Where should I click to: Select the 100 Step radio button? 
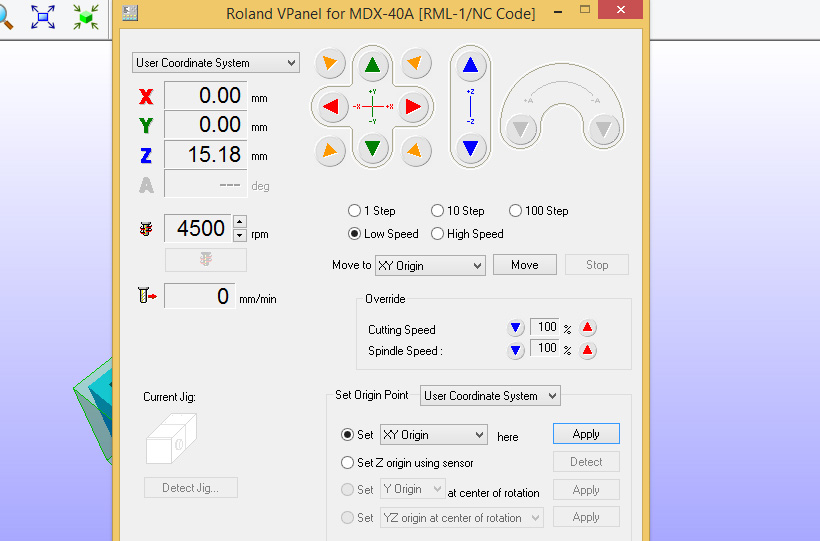click(x=515, y=210)
